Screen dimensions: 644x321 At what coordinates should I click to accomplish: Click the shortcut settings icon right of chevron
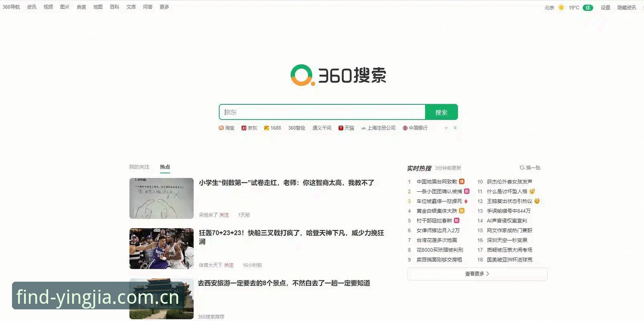(455, 128)
